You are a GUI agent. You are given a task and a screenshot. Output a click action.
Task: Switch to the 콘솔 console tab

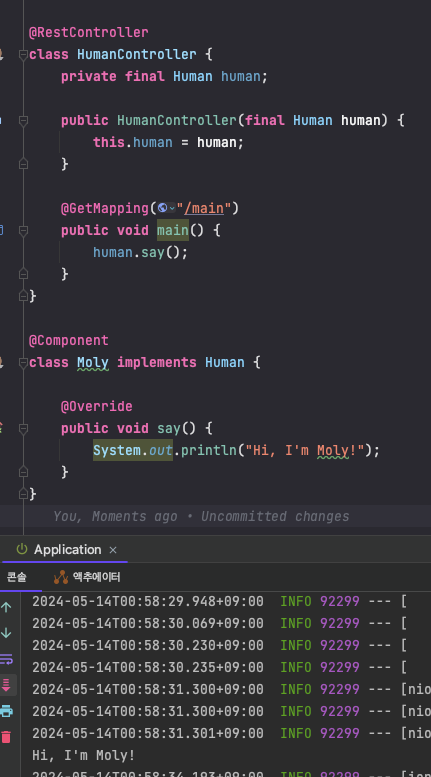click(x=17, y=577)
